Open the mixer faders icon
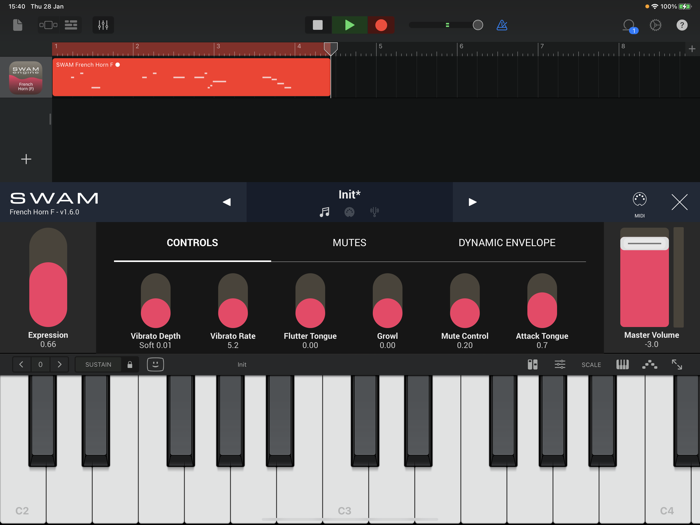 tap(103, 25)
